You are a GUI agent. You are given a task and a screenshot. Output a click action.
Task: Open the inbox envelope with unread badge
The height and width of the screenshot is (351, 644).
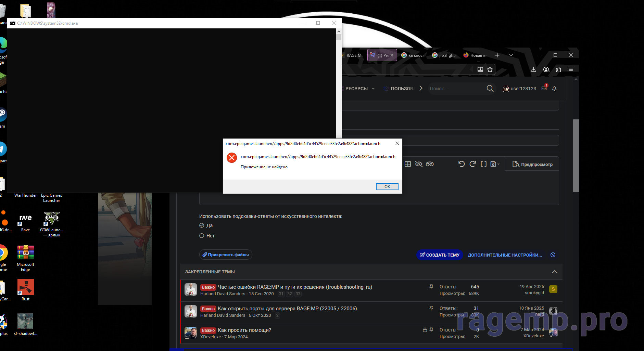(544, 89)
